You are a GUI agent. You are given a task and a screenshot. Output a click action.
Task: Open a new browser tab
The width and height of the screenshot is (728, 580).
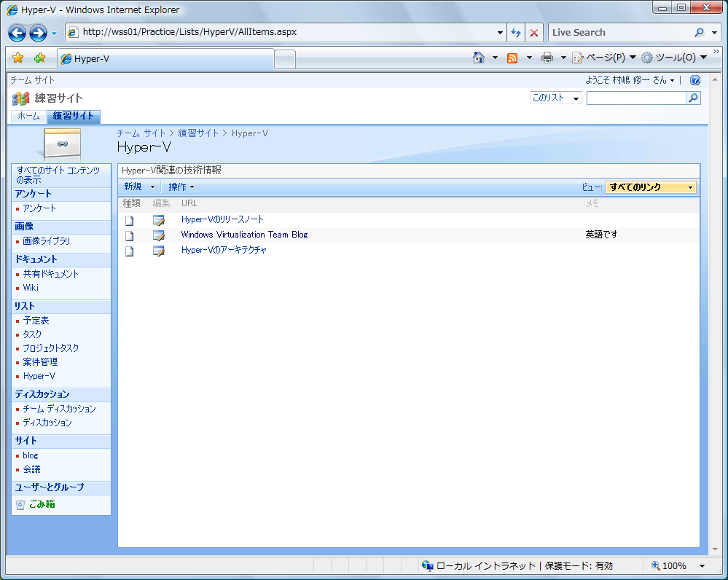[285, 60]
